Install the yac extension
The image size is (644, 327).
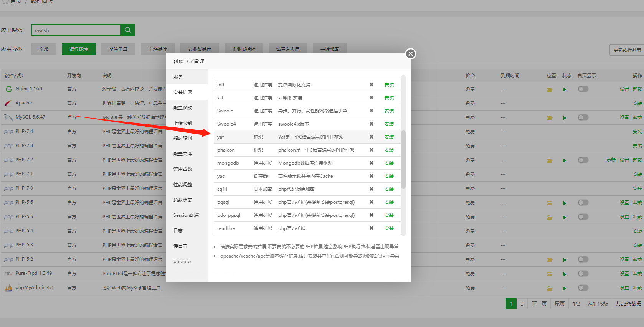(x=389, y=176)
